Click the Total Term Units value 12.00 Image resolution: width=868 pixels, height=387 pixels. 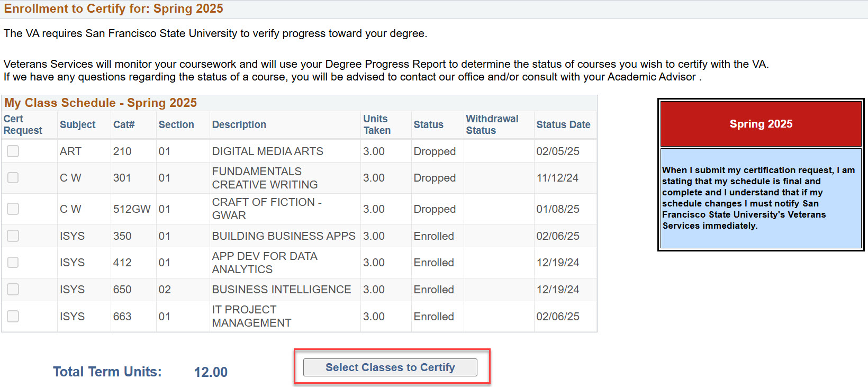click(x=211, y=372)
